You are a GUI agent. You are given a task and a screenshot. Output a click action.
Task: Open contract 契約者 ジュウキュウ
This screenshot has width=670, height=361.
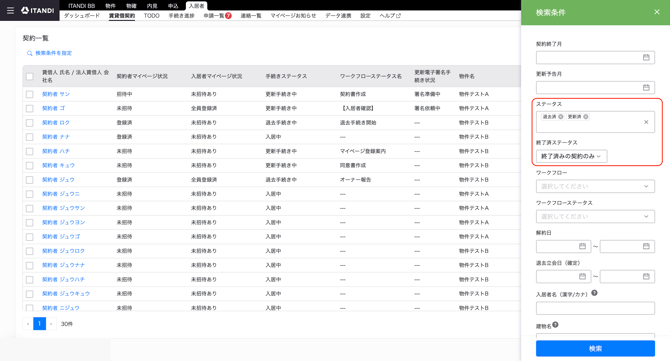pyautogui.click(x=66, y=294)
